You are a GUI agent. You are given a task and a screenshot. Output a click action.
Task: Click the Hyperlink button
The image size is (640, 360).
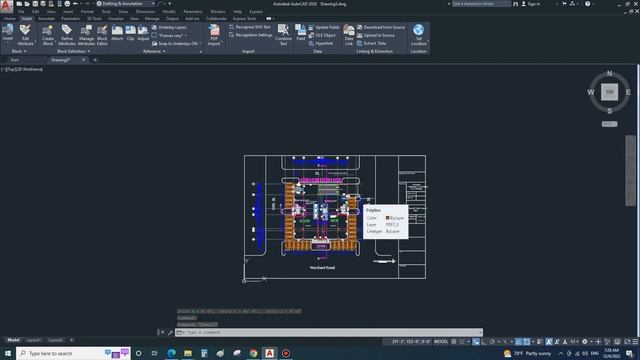point(320,43)
